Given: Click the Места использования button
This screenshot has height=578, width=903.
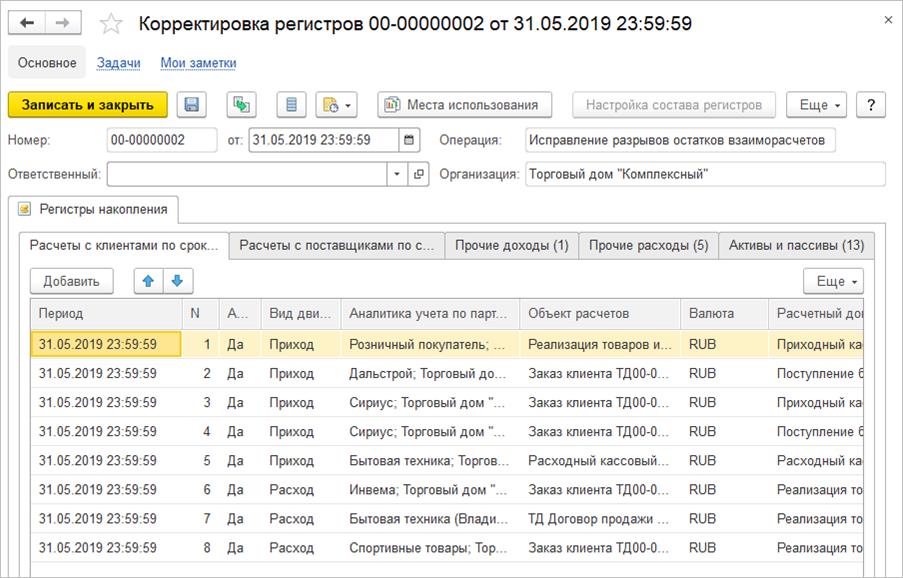Looking at the screenshot, I should 464,105.
